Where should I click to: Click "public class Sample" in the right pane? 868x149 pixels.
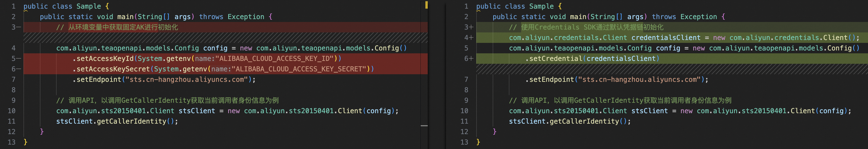(x=515, y=7)
